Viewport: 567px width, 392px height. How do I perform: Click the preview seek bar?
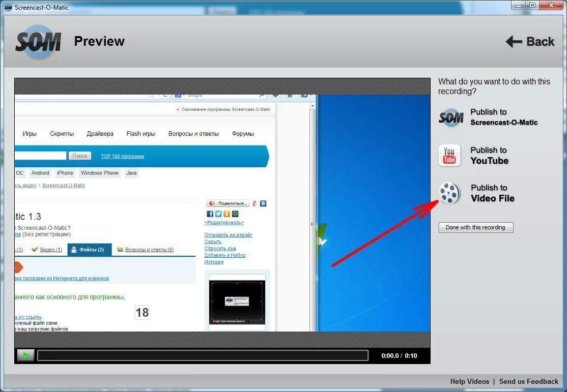tap(203, 355)
